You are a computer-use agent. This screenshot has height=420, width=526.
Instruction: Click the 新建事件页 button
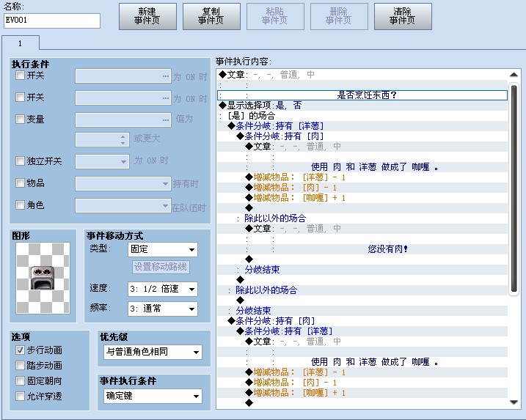pos(147,16)
